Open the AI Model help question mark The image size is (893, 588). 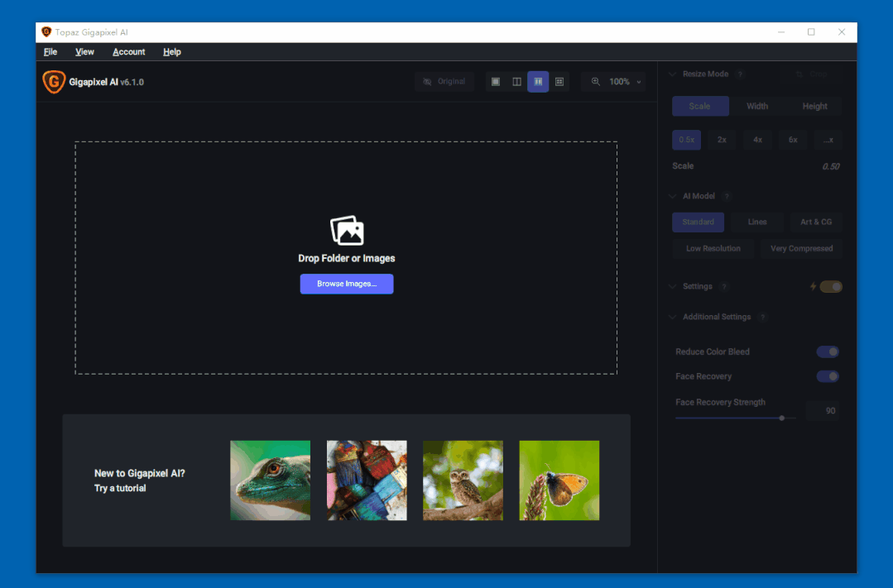(727, 196)
